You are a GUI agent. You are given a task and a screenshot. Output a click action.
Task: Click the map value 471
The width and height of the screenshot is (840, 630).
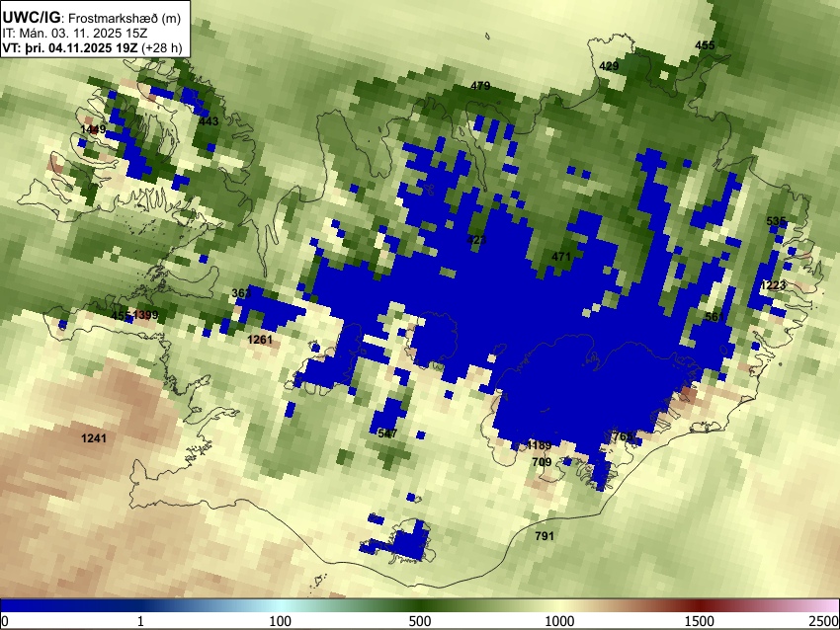561,257
